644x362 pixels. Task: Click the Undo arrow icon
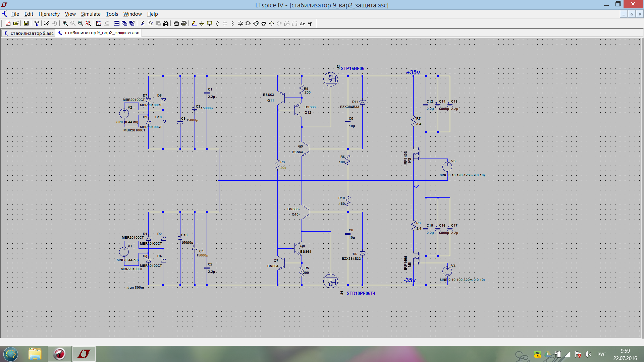point(271,23)
